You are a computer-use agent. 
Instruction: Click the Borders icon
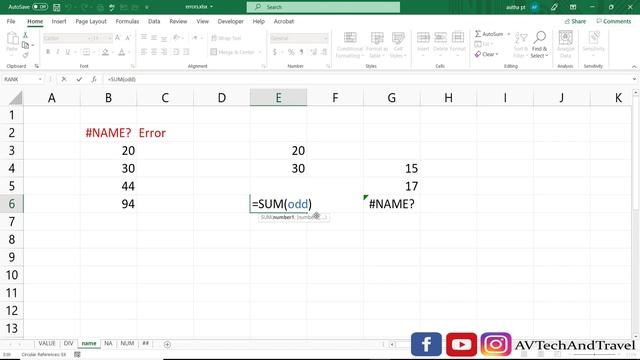pos(86,52)
